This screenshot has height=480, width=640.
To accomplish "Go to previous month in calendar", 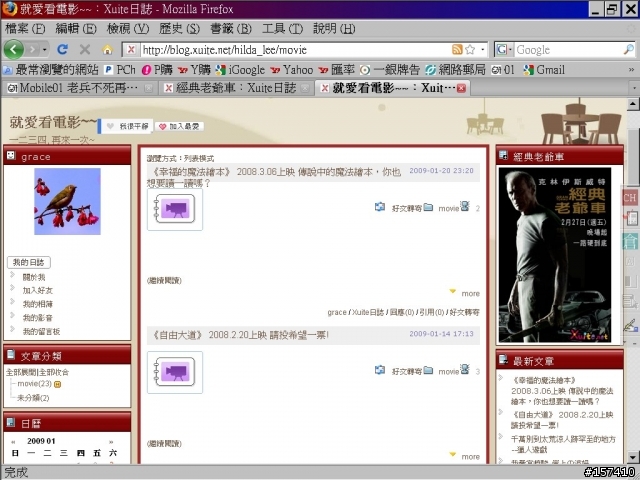I will (x=13, y=442).
